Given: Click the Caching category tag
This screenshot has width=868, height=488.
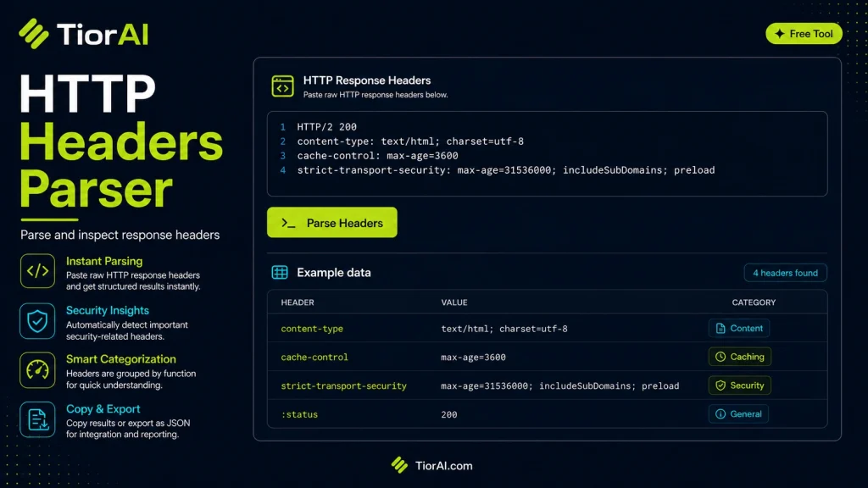Looking at the screenshot, I should coord(739,357).
